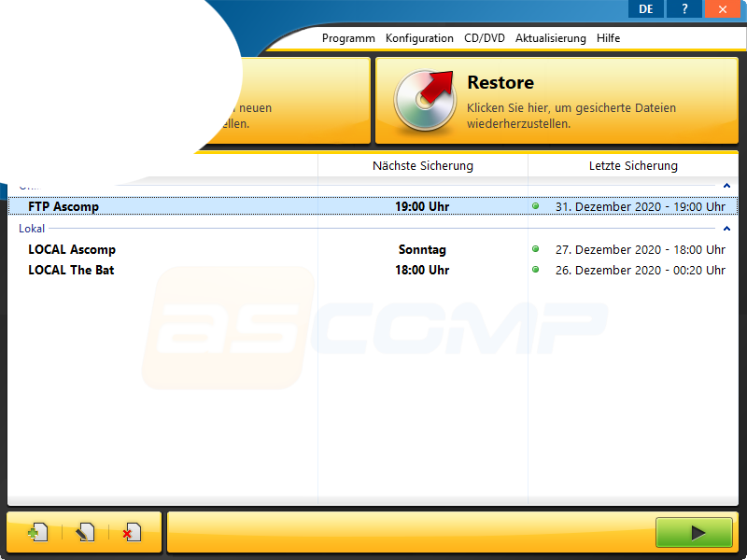The width and height of the screenshot is (747, 560).
Task: Click the Restore disc icon with red arrow
Action: coord(423,100)
